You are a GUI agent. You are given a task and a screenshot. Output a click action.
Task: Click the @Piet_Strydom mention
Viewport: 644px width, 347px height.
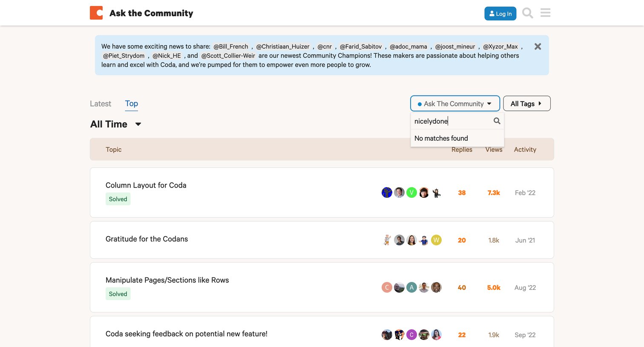click(x=124, y=56)
